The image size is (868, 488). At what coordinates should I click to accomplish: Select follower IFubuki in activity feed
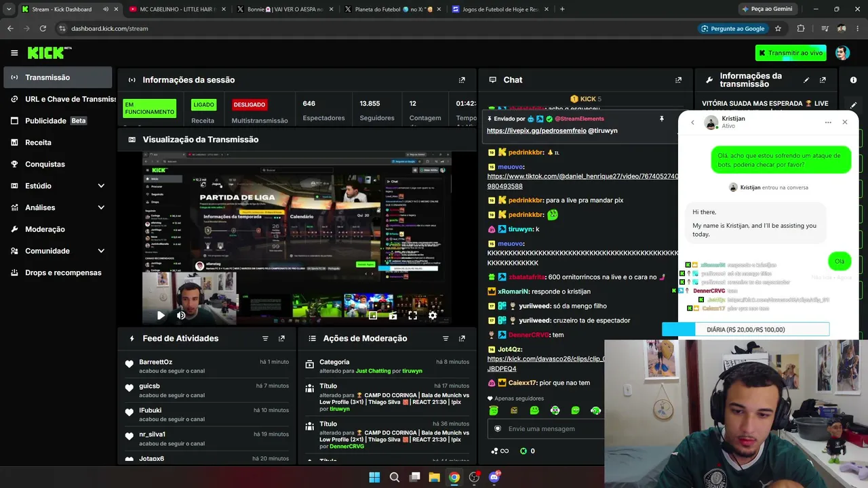150,410
